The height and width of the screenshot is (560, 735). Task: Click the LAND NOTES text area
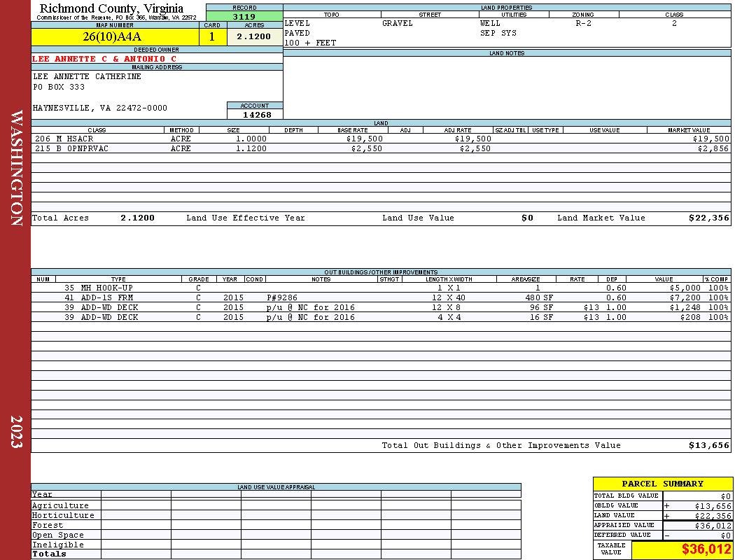507,87
